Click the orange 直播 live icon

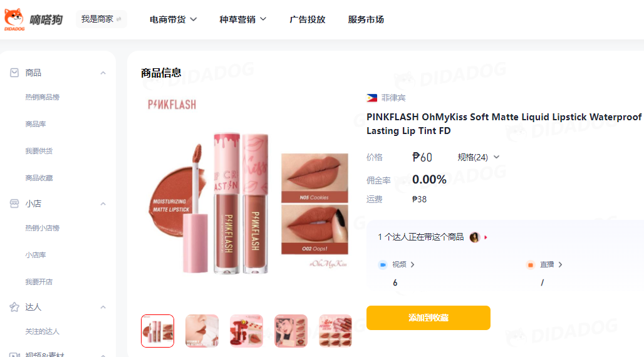point(530,264)
